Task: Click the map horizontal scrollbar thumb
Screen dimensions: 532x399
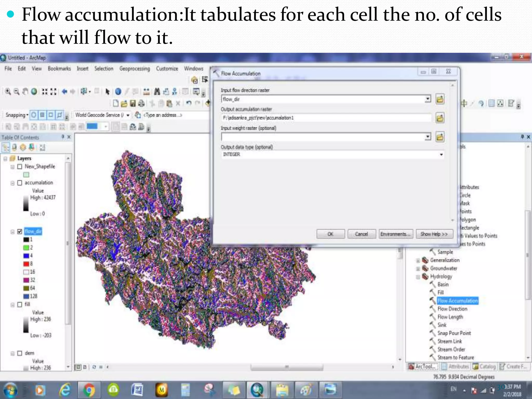Action: click(287, 367)
